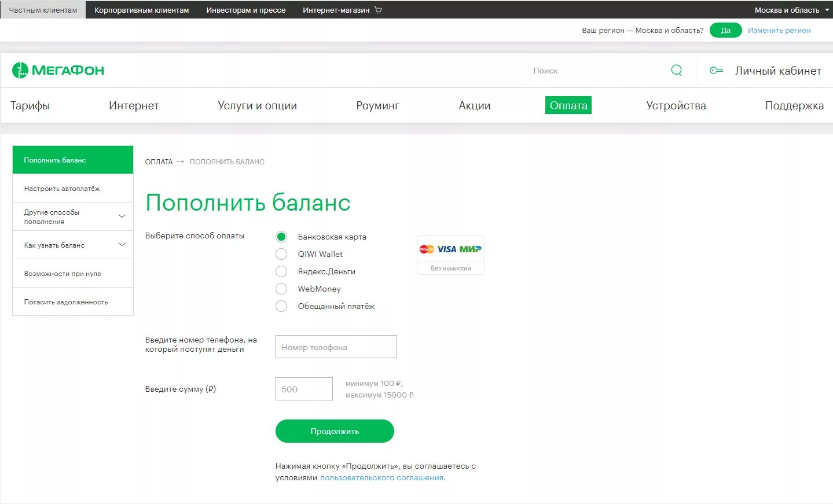Select Банковская карта payment method

pos(281,237)
